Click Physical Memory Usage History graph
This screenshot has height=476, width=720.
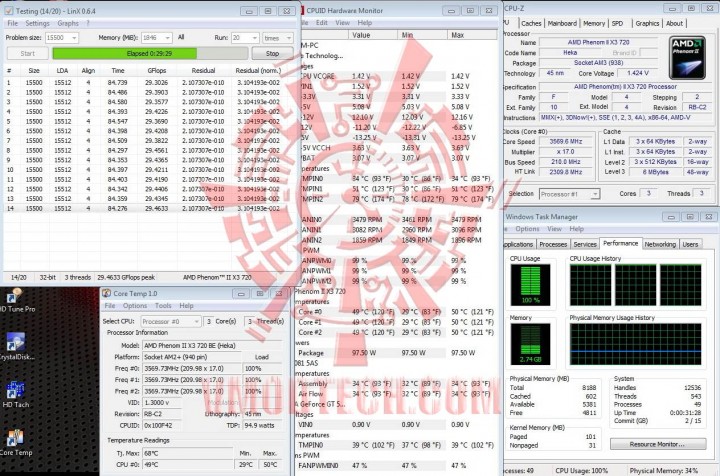[636, 344]
